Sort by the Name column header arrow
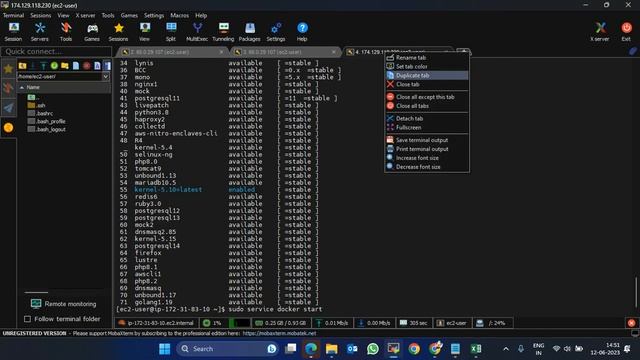 [22, 87]
